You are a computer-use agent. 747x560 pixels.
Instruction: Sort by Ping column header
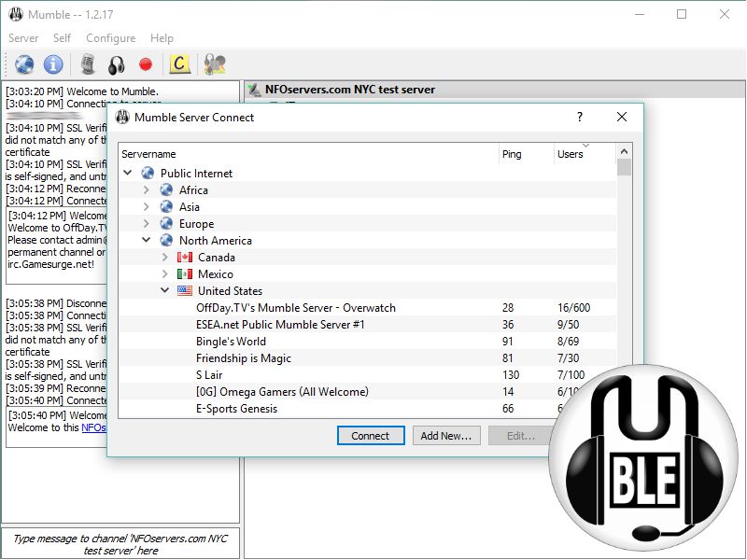tap(526, 154)
